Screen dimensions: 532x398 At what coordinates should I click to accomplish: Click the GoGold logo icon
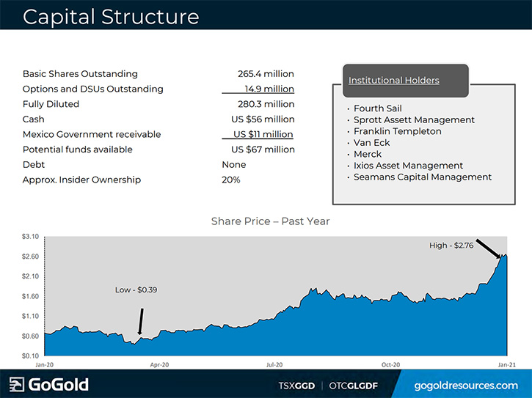point(17,384)
